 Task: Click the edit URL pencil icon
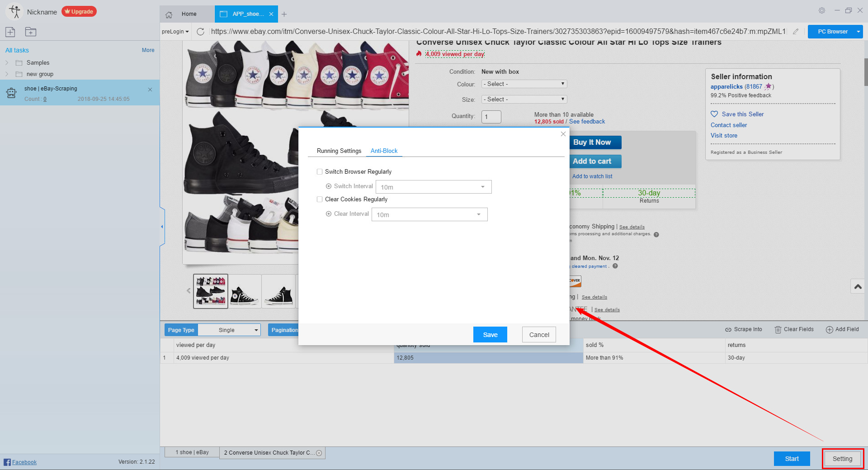point(796,32)
